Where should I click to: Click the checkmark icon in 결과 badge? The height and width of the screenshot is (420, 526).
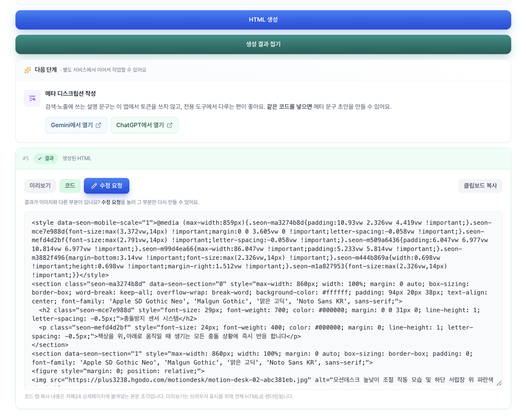(x=40, y=158)
